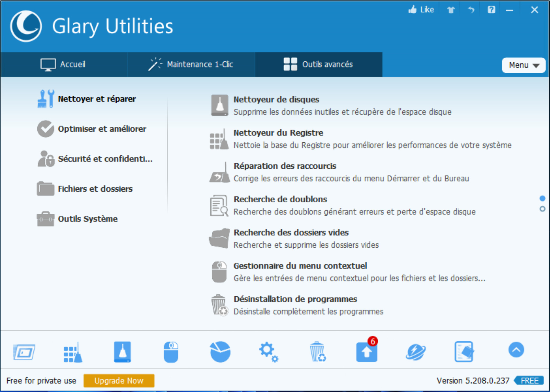
Task: Select the Outils avancés tab
Action: (x=319, y=64)
